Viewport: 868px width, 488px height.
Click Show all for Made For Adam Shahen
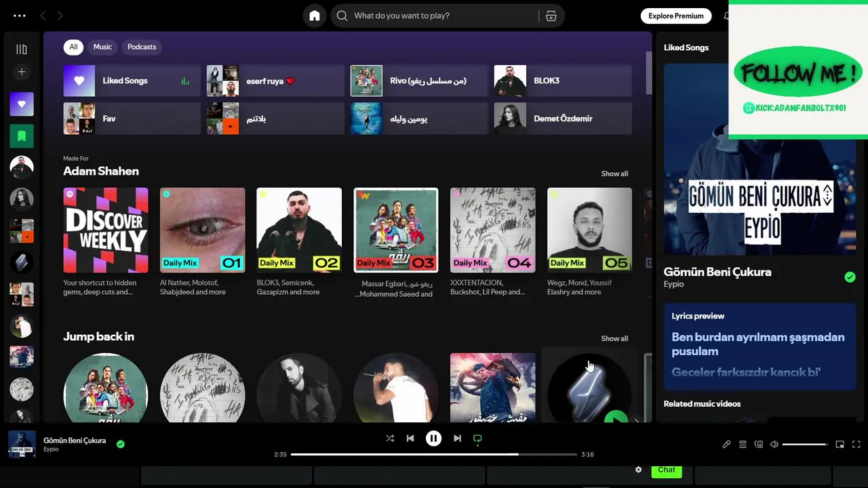pos(614,174)
